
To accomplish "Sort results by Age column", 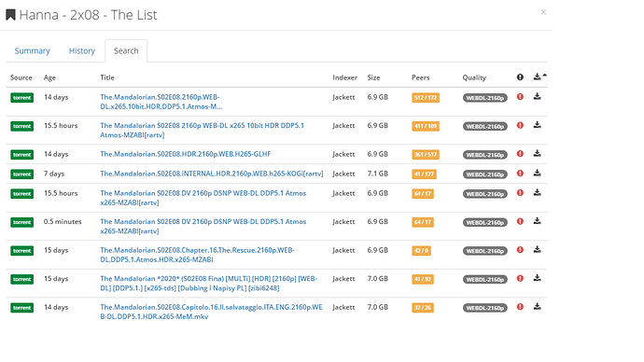I will point(49,77).
